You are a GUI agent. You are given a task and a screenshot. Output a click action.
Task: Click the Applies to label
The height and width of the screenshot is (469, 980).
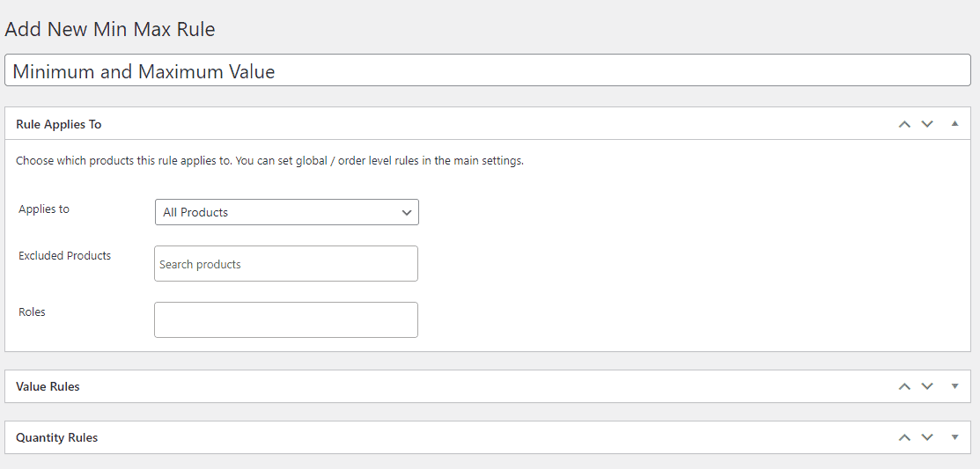click(x=44, y=209)
